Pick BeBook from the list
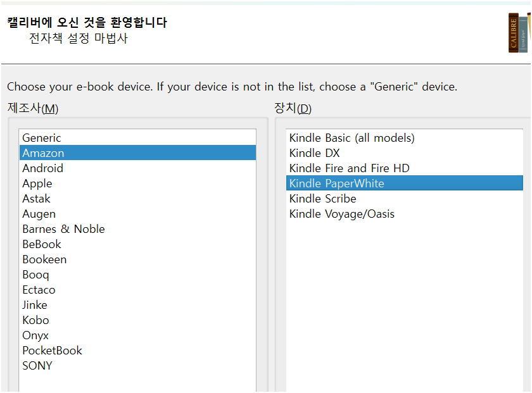The width and height of the screenshot is (532, 393). tap(137, 244)
